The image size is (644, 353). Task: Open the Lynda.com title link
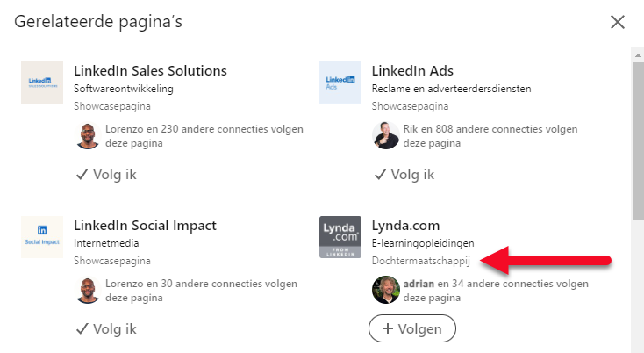[405, 225]
